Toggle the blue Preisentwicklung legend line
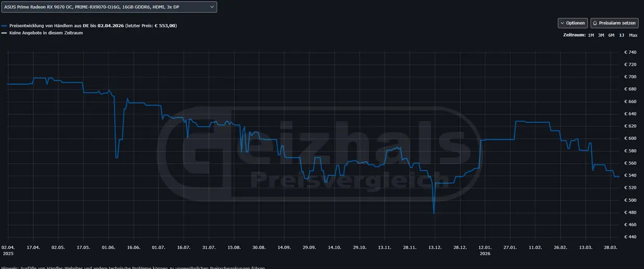 click(4, 25)
